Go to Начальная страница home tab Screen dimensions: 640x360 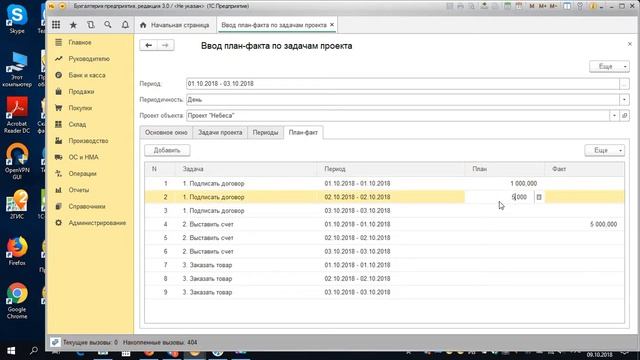(x=175, y=25)
